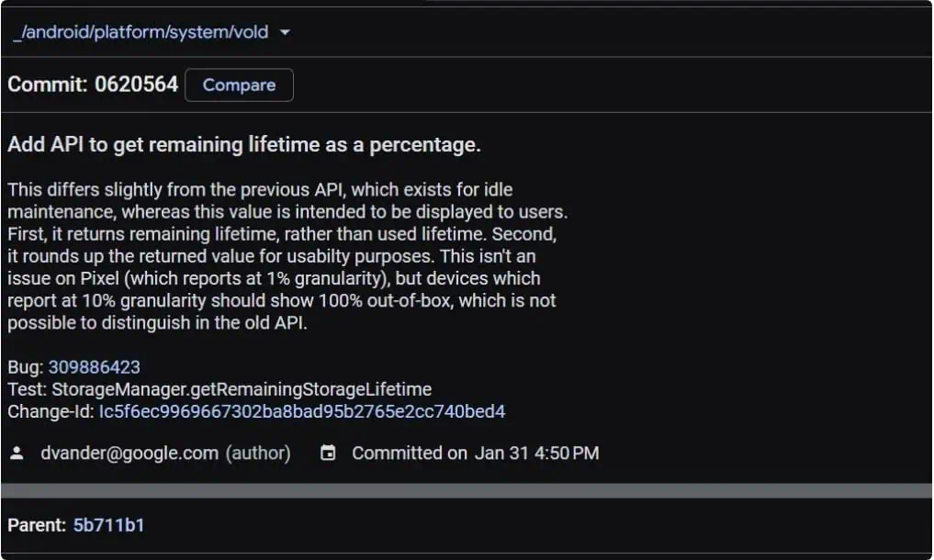Click the "Parent:" label
The width and height of the screenshot is (934, 560).
(37, 525)
